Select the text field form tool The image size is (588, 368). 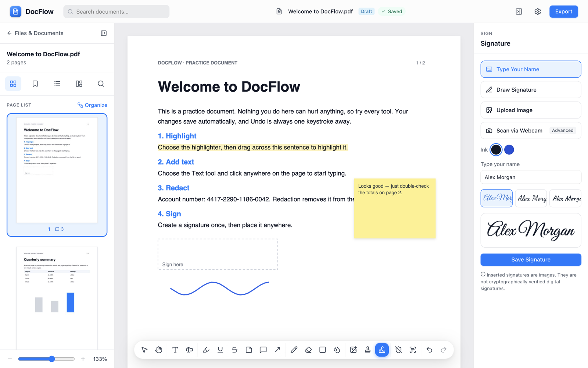coord(190,350)
